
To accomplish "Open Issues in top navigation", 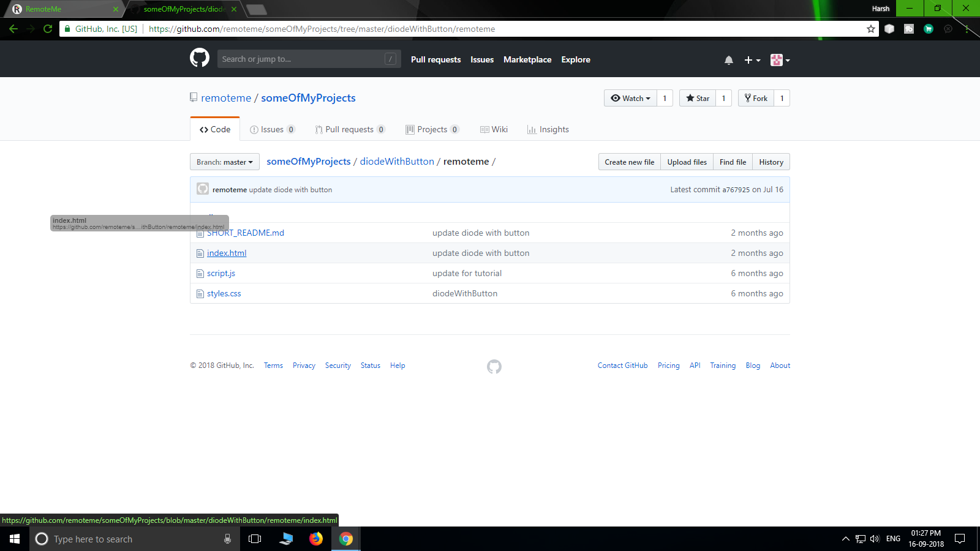I will (x=482, y=59).
